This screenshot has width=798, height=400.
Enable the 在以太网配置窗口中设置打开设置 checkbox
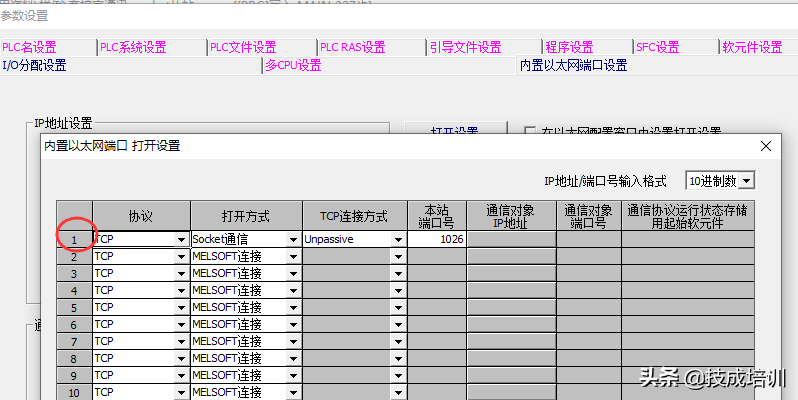[530, 131]
